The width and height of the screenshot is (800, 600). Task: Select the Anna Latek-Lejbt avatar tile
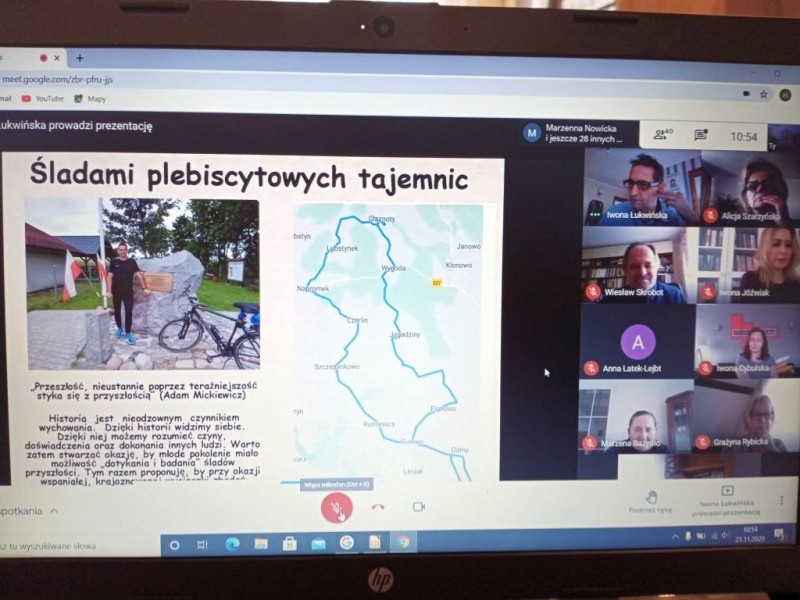(637, 344)
